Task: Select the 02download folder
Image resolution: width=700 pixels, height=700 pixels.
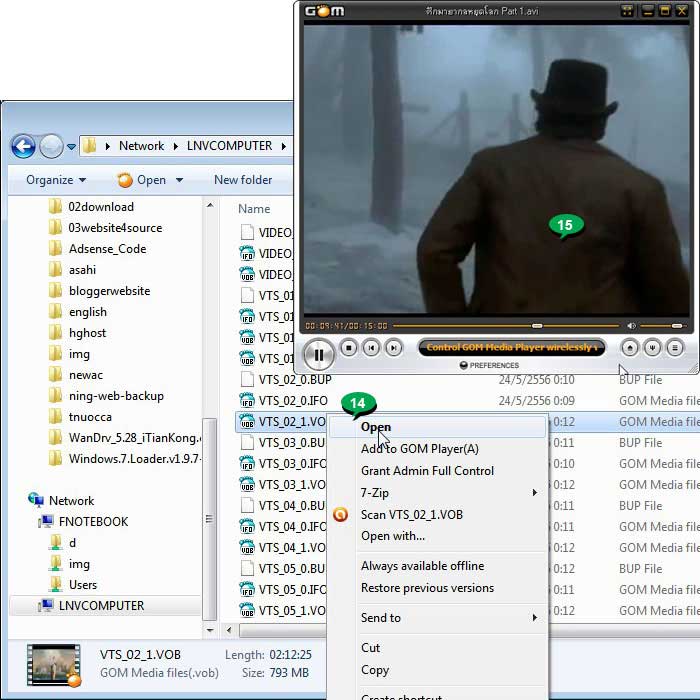Action: [101, 207]
